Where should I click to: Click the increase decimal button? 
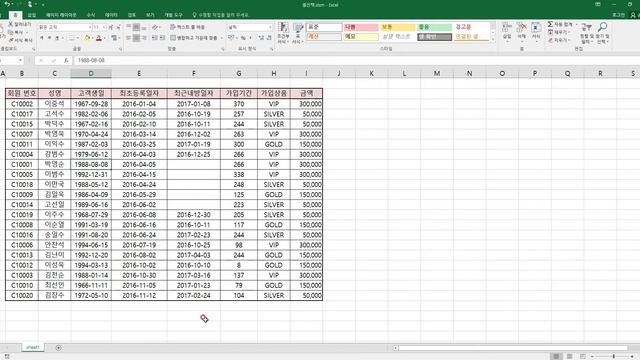click(261, 38)
